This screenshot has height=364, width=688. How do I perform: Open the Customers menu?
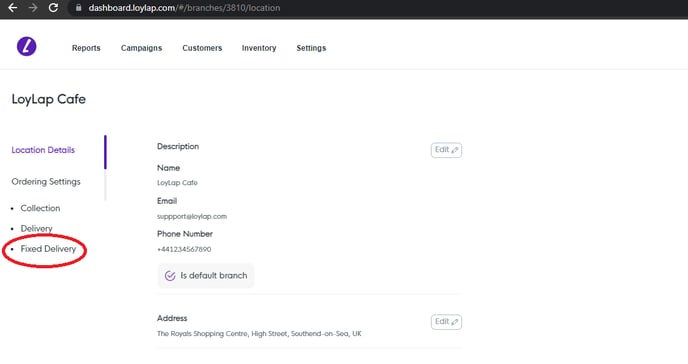coord(202,48)
